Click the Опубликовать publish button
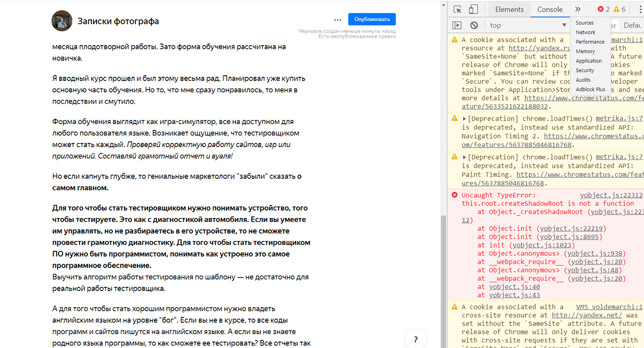The image size is (644, 348). point(372,19)
